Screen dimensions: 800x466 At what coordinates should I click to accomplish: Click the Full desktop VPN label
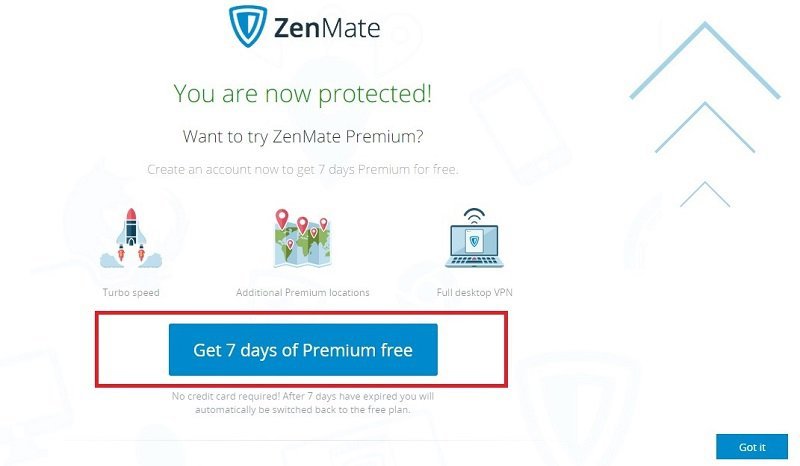(474, 292)
